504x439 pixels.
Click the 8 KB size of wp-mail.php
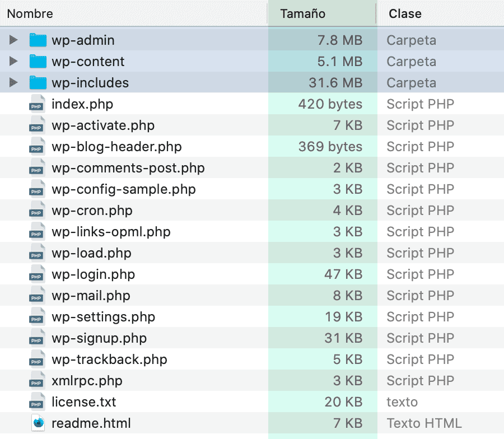click(348, 296)
